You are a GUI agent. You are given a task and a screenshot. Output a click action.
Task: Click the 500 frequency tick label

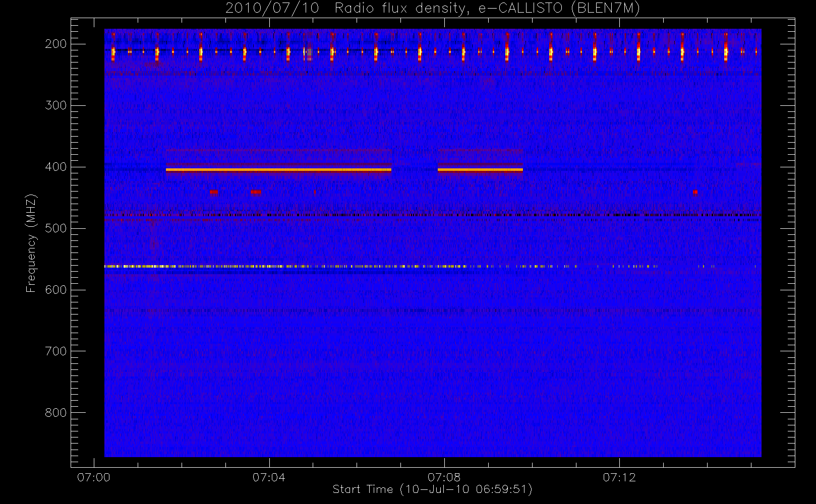(55, 228)
